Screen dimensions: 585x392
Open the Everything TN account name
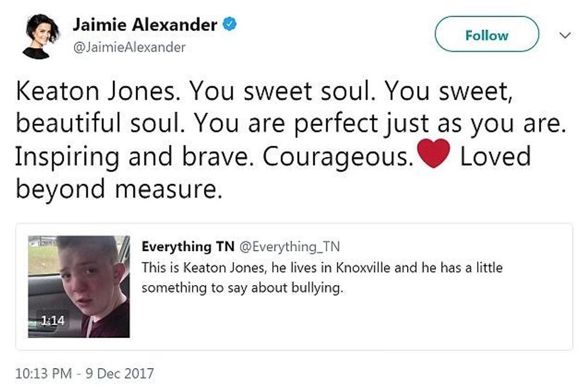pos(188,246)
